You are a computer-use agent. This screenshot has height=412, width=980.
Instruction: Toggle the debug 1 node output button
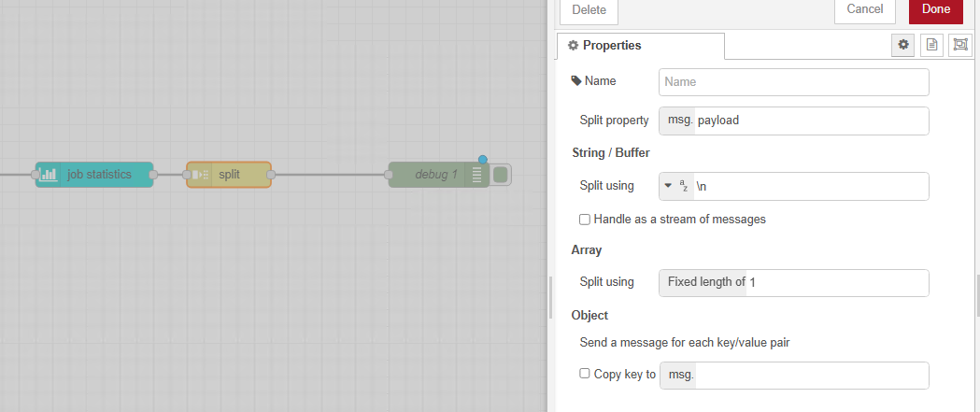[x=502, y=175]
